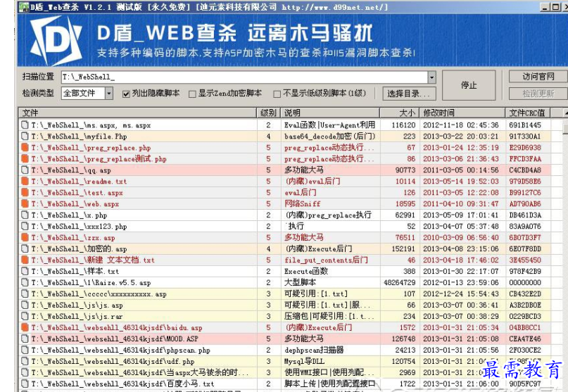Click the file icon of Raize.v5.5.asp row
568x392 pixels.
click(25, 282)
